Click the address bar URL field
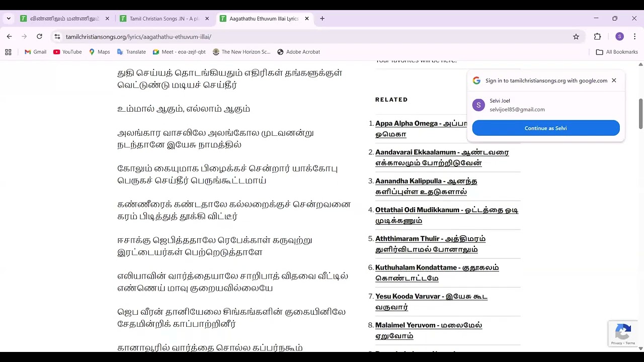The height and width of the screenshot is (362, 644). tap(317, 37)
